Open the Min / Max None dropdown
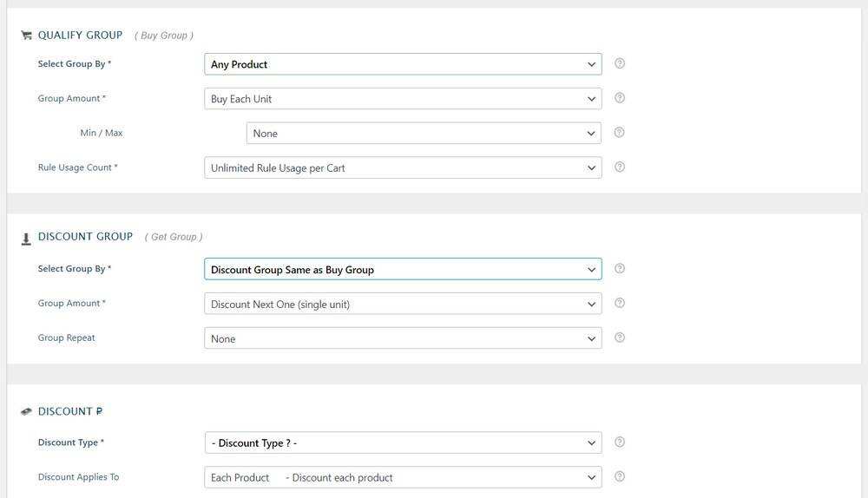 pyautogui.click(x=424, y=134)
